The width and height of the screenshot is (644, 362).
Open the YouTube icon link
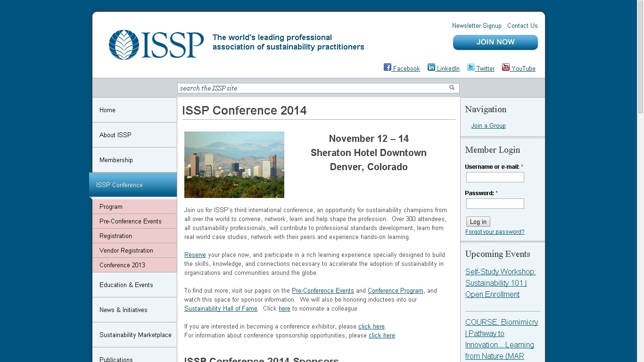(x=506, y=67)
